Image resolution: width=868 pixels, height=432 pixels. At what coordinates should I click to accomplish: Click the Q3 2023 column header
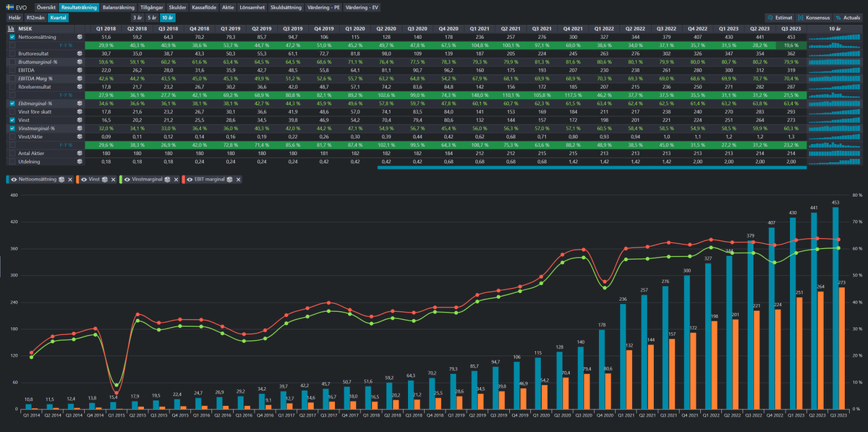(790, 29)
